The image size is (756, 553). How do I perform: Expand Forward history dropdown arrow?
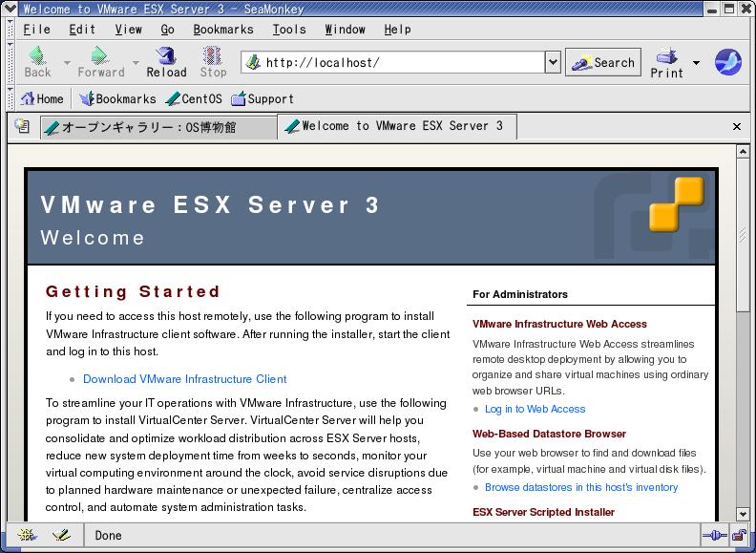136,63
